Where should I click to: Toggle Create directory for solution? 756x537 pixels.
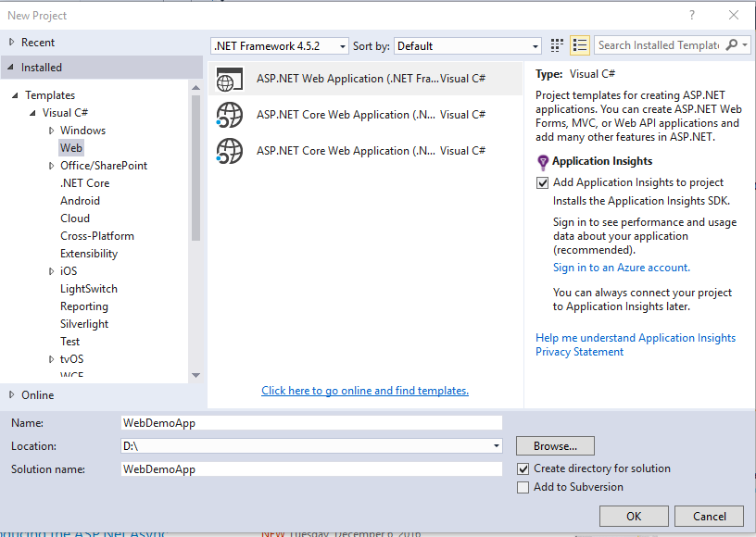coord(523,468)
